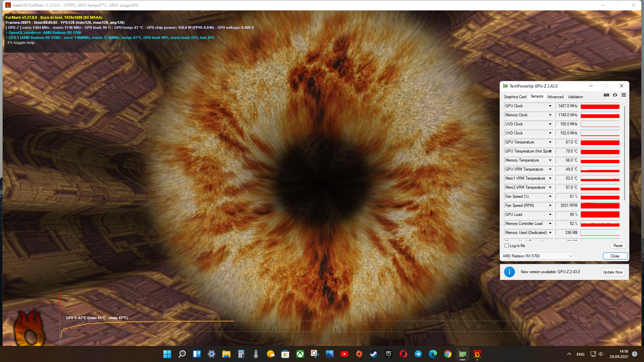644x362 pixels.
Task: Expand the GPU Load sensor dropdown
Action: (x=550, y=215)
